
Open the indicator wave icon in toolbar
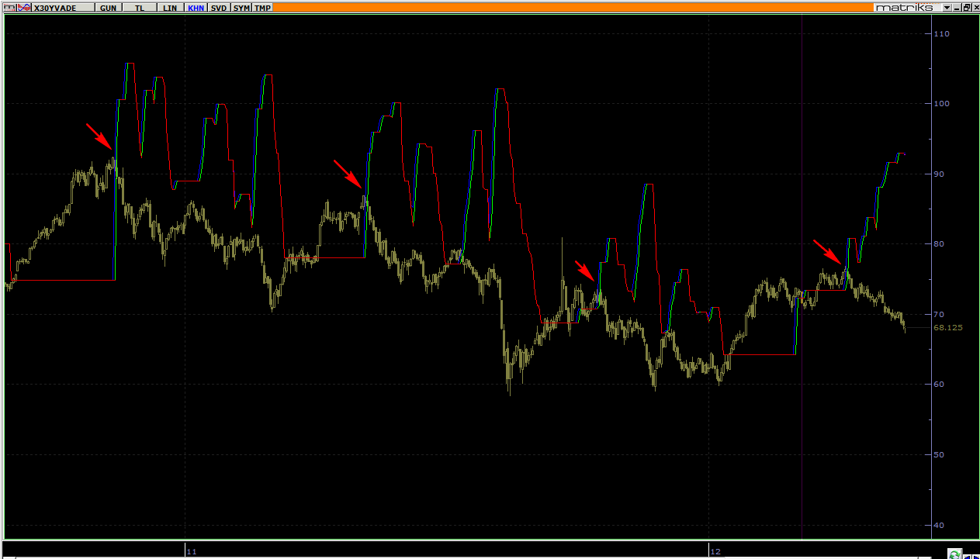coord(24,8)
